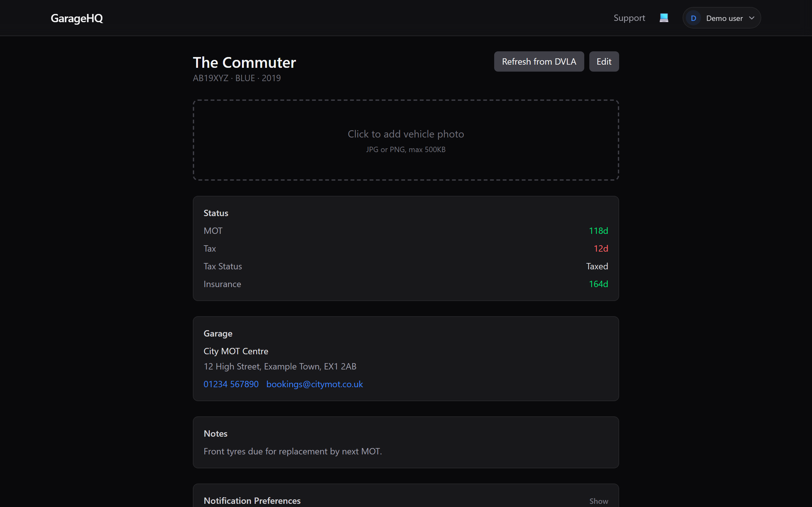Open the GarageHQ home logo
This screenshot has width=812, height=507.
click(x=76, y=18)
